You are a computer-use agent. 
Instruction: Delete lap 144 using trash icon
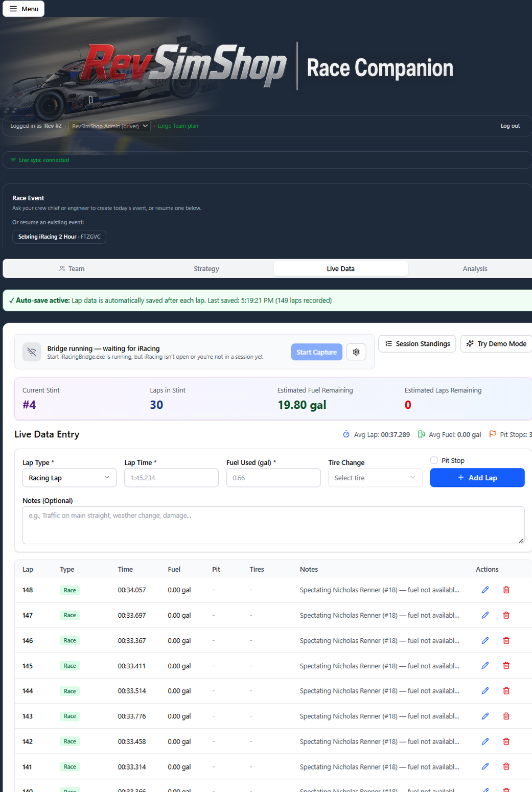(x=506, y=691)
